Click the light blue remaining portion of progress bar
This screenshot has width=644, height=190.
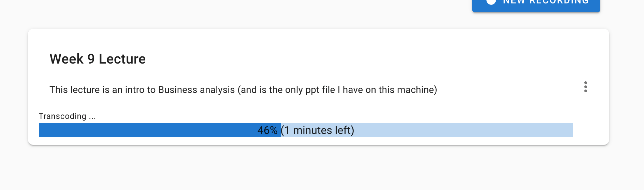point(464,130)
